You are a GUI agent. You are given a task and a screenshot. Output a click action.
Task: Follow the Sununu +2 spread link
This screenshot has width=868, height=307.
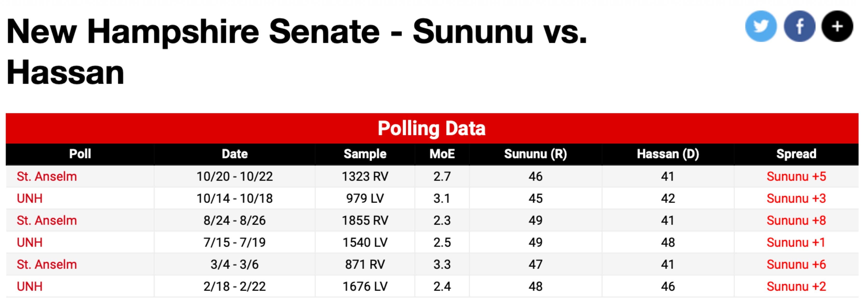point(796,287)
